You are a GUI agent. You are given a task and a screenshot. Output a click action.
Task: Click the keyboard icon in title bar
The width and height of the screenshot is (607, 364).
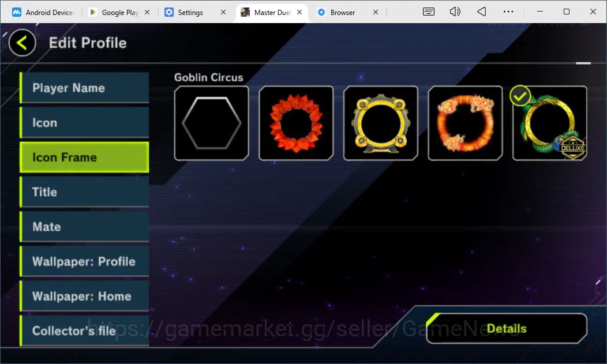coord(429,12)
